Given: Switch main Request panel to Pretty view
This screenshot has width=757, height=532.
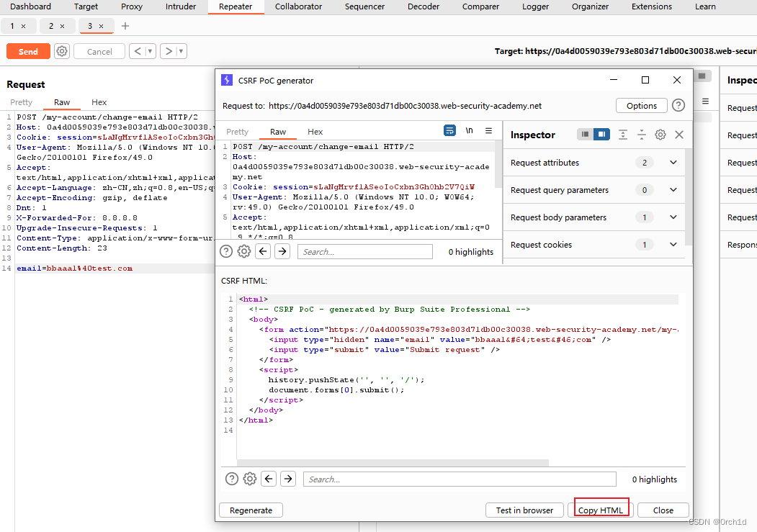Looking at the screenshot, I should [21, 102].
